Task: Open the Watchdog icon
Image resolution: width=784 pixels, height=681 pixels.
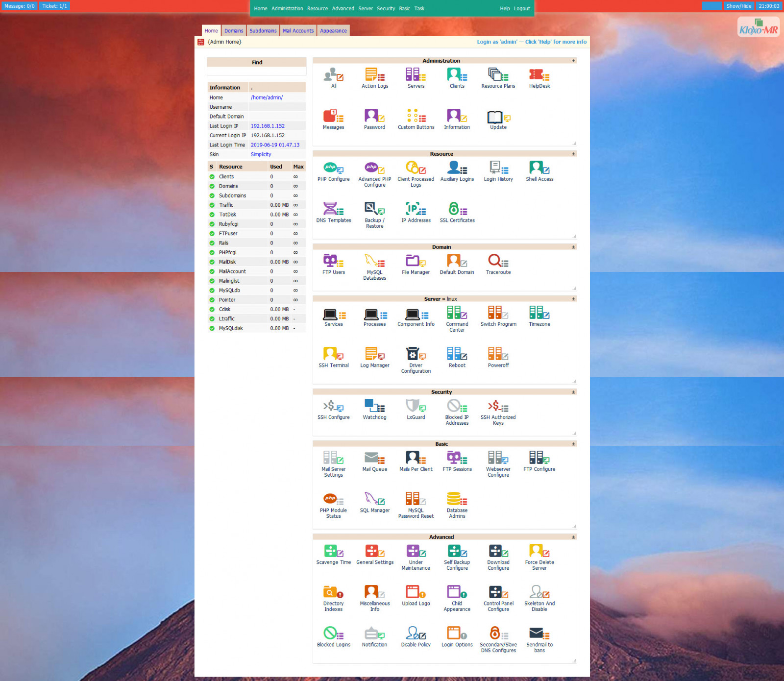Action: (374, 409)
